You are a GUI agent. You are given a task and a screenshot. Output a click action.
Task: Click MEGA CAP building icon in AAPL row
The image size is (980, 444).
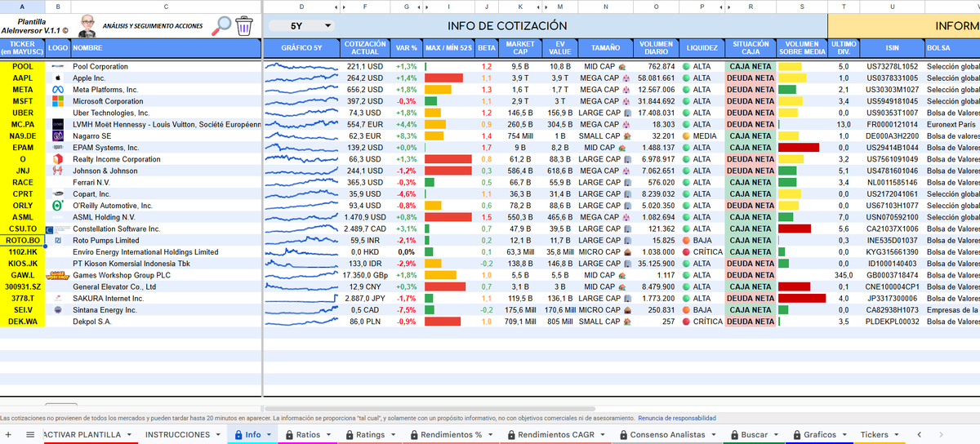tap(626, 78)
